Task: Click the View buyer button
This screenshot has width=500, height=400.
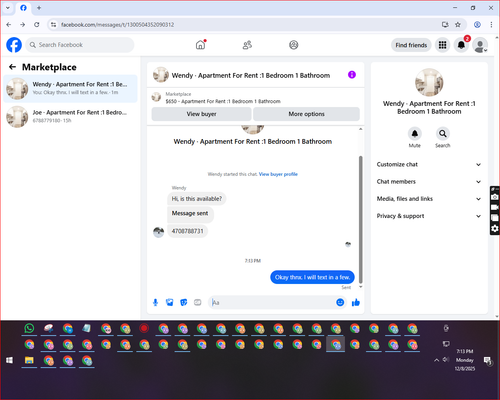Action: tap(201, 114)
